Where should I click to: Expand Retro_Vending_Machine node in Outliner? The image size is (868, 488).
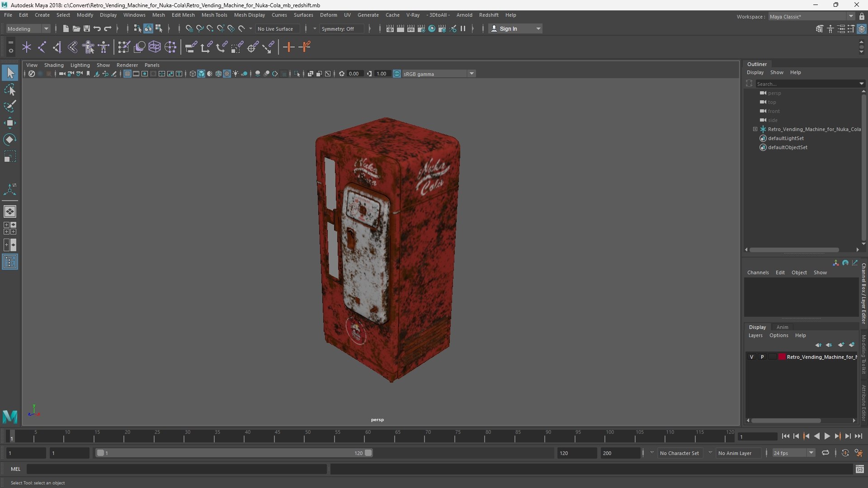(x=755, y=129)
